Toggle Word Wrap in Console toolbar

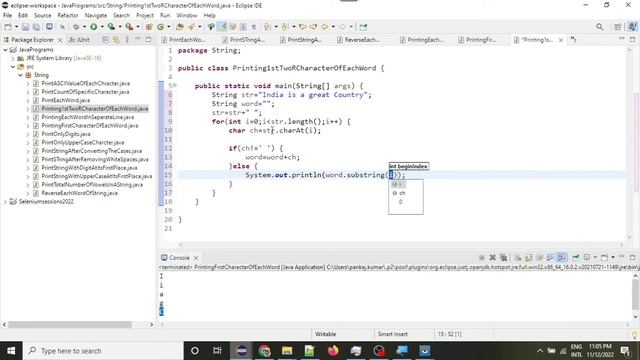[x=540, y=258]
